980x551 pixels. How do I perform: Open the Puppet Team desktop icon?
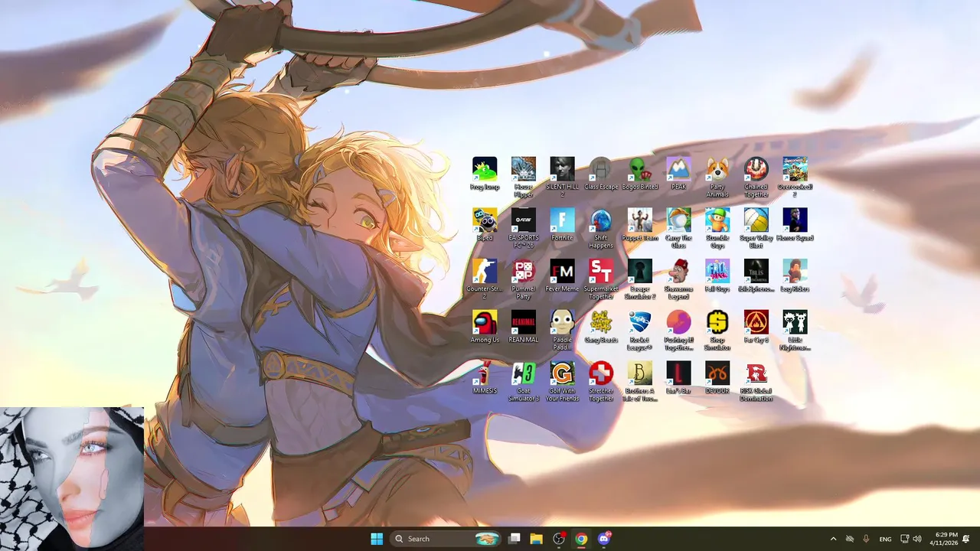pos(640,225)
